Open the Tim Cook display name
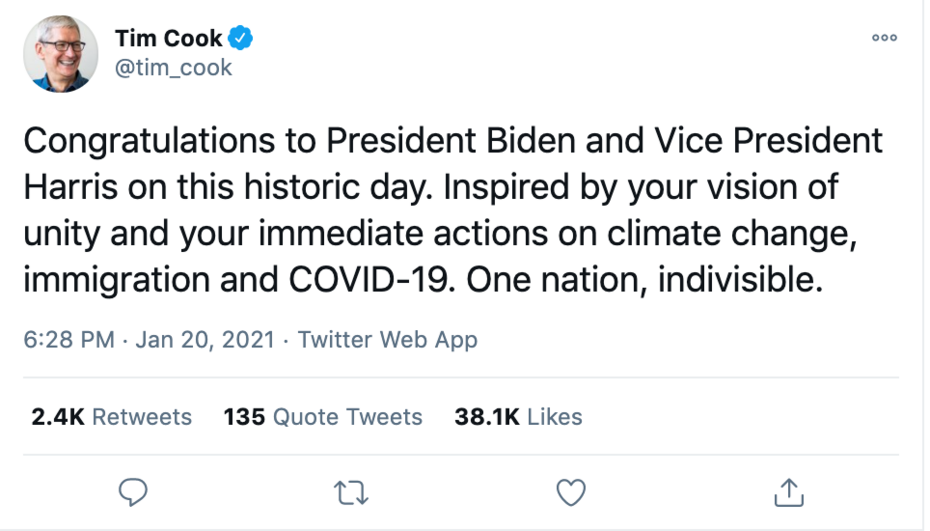Screen dimensions: 930x531 click(168, 39)
